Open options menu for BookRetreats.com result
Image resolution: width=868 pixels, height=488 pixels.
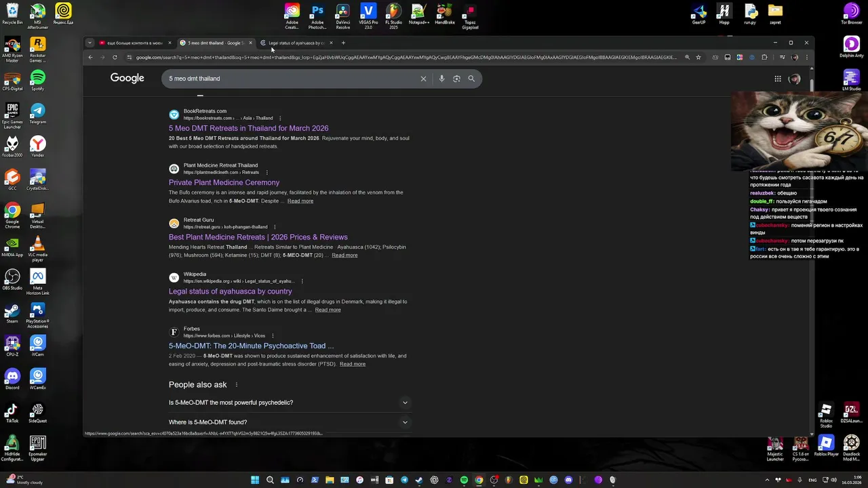pos(280,118)
